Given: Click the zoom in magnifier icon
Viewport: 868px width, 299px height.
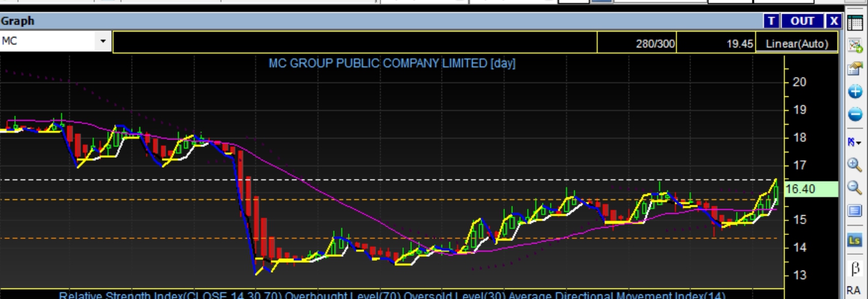Looking at the screenshot, I should point(855,164).
